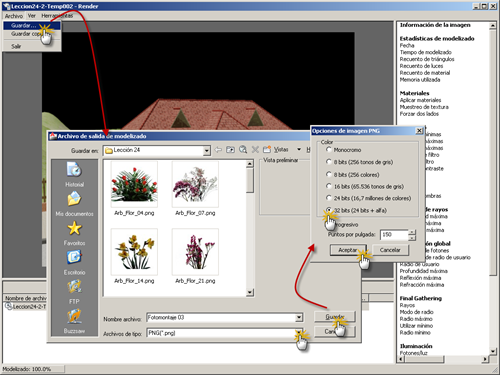Click Modo de radio under Final Gathering
Image resolution: width=500 pixels, height=375 pixels.
416,312
